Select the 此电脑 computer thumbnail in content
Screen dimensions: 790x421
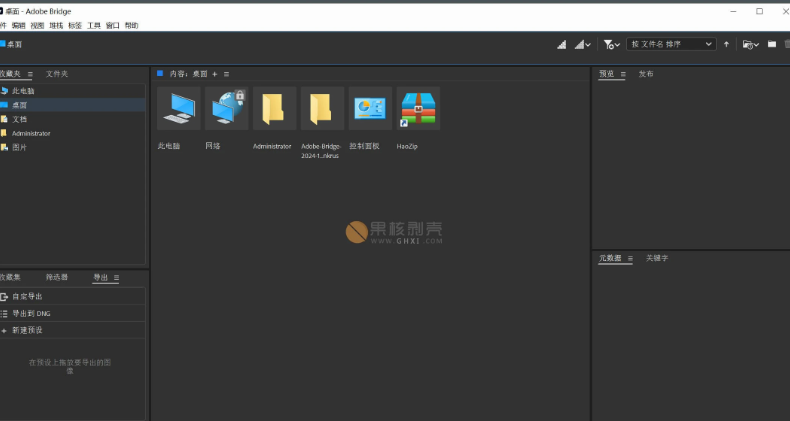(179, 108)
